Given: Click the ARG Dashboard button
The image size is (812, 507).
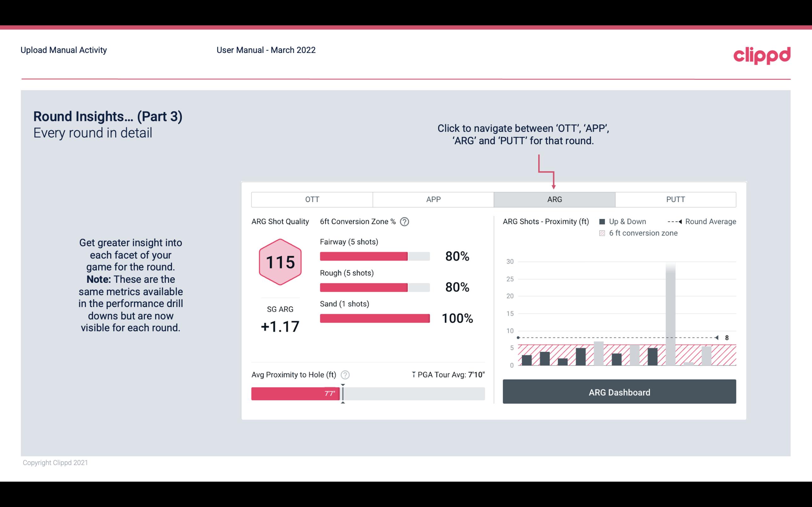Looking at the screenshot, I should point(619,392).
